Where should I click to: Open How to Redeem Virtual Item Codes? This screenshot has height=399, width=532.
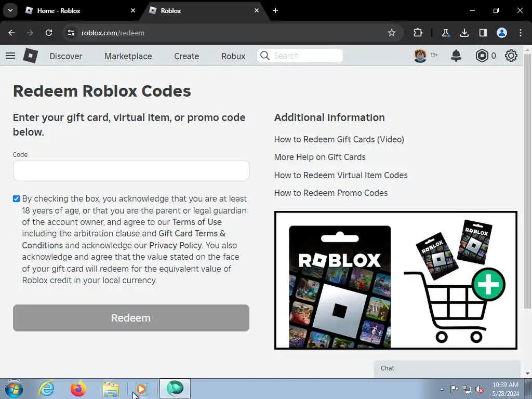pos(341,175)
